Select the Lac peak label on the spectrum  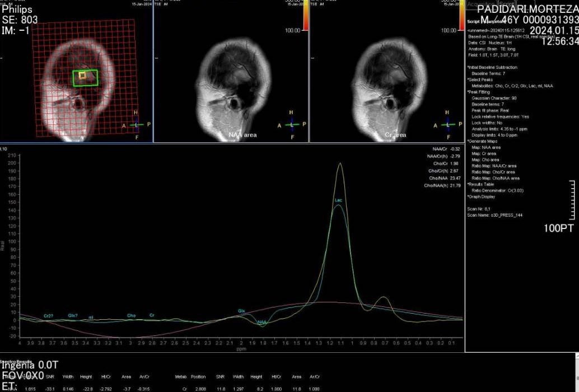pos(338,200)
